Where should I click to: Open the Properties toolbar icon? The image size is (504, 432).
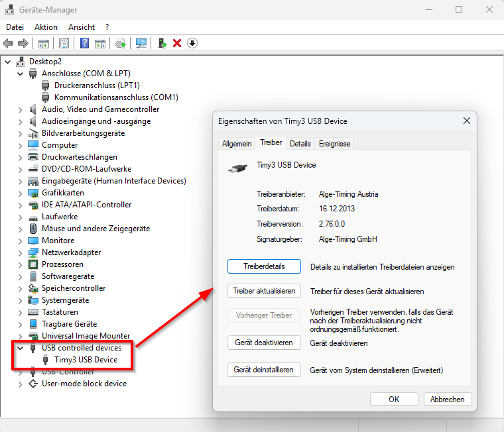(64, 43)
